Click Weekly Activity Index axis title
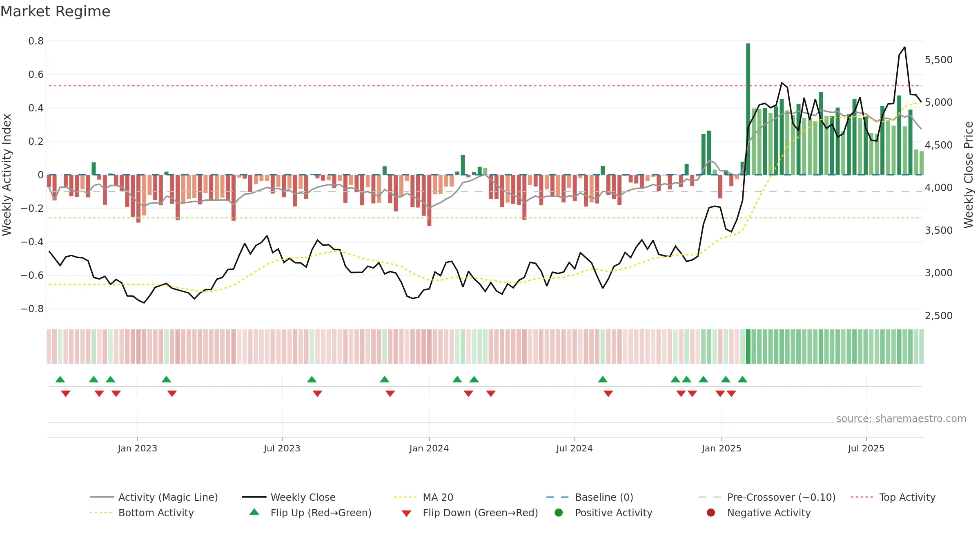Image resolution: width=980 pixels, height=551 pixels. coord(7,175)
